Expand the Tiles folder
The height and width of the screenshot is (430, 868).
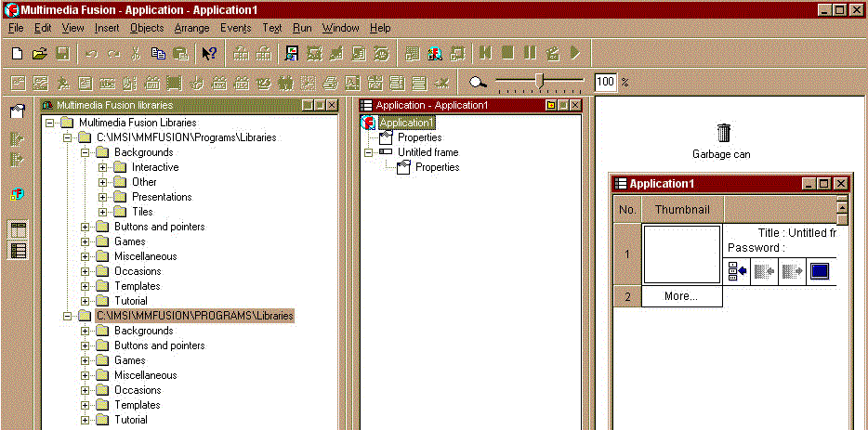[x=102, y=212]
